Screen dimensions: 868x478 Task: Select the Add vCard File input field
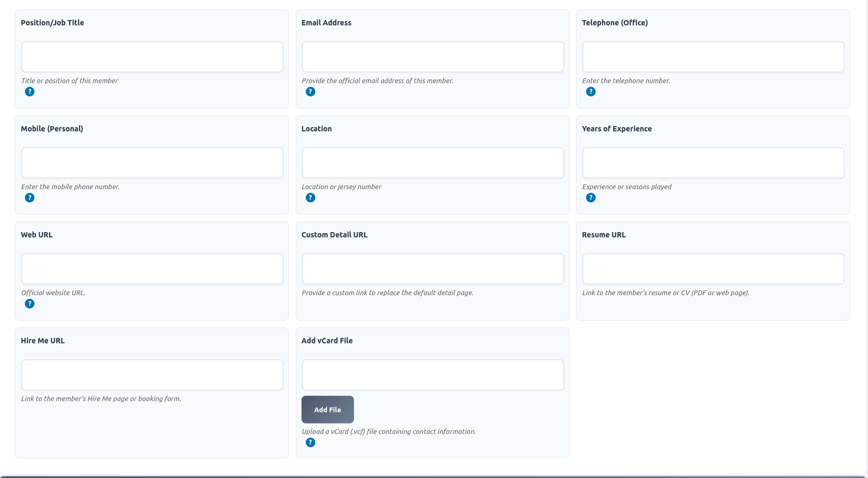pos(432,375)
